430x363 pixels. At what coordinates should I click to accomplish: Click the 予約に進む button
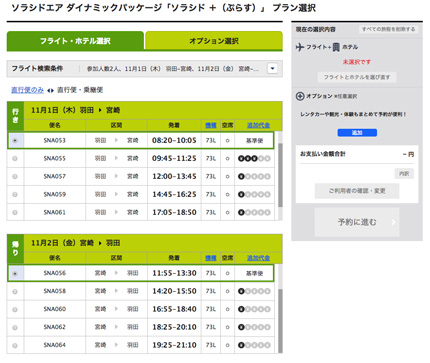pos(357,222)
